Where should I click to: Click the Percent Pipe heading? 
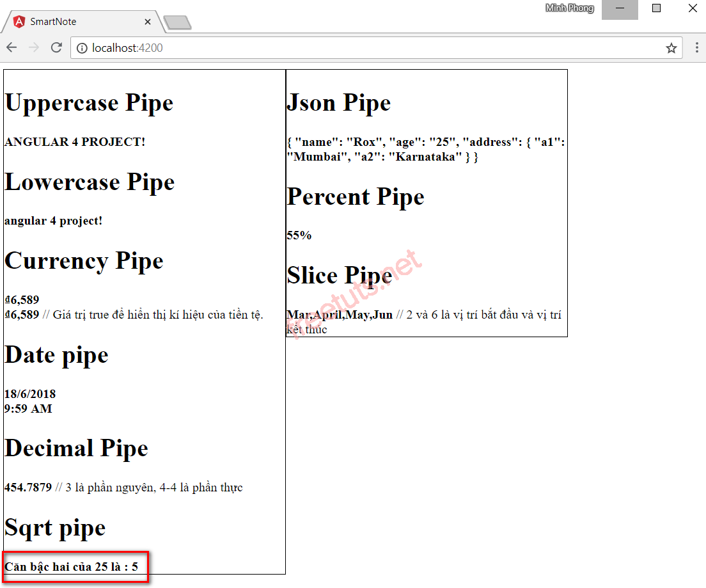356,197
